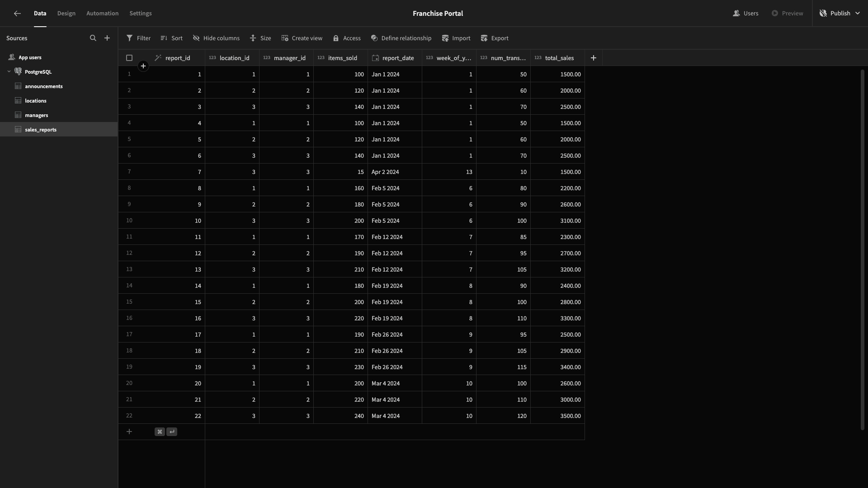Collapse the PostgreSQL source tree
868x488 pixels.
9,71
